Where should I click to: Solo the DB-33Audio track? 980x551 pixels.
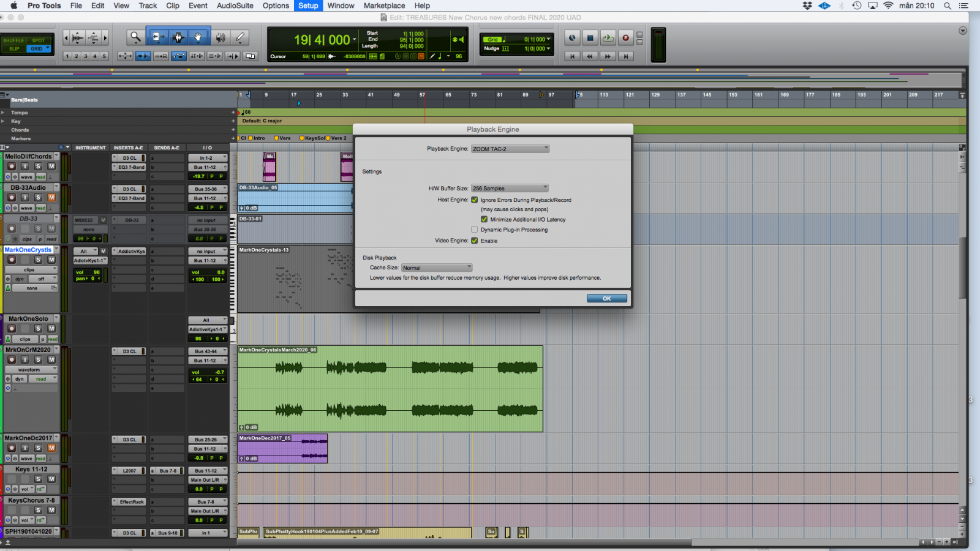[x=38, y=198]
